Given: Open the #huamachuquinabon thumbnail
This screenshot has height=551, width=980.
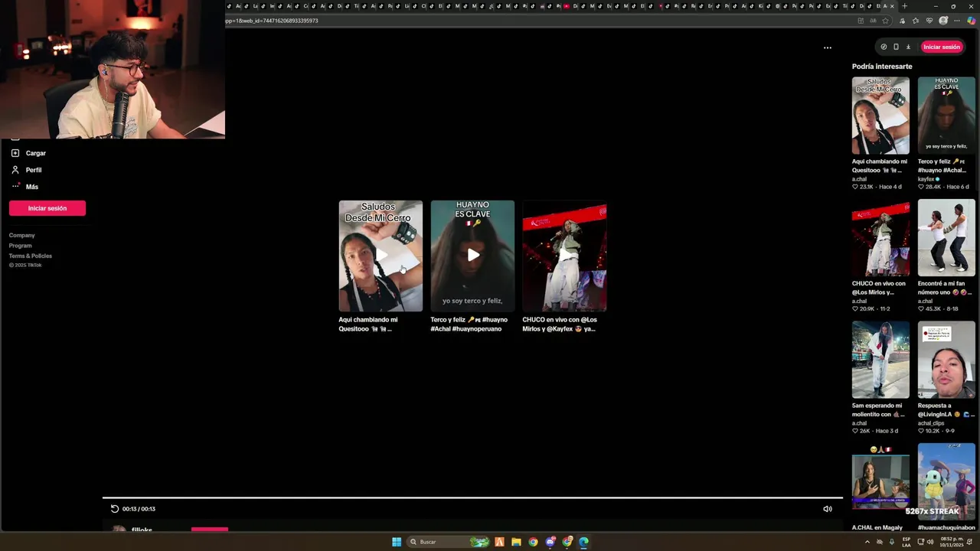Looking at the screenshot, I should [946, 482].
